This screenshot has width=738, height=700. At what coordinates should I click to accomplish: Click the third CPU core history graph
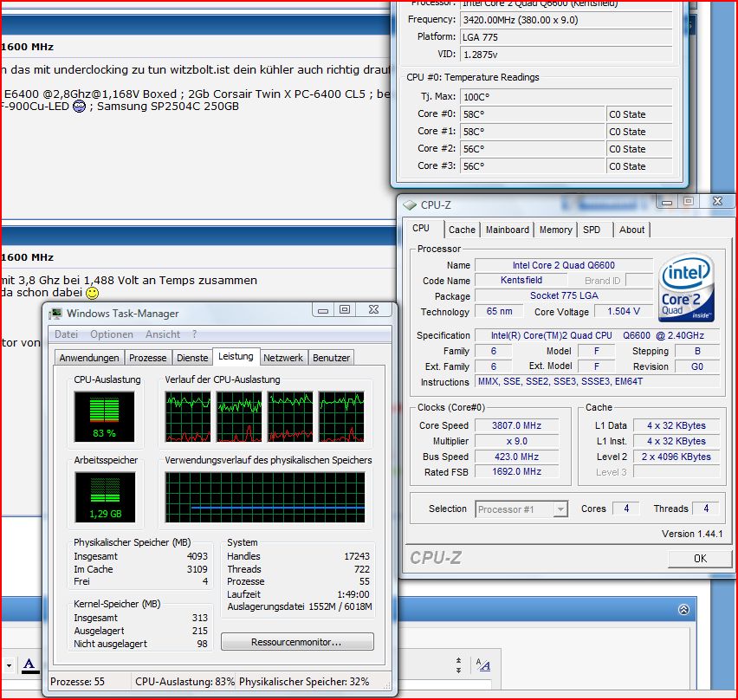[x=290, y=417]
